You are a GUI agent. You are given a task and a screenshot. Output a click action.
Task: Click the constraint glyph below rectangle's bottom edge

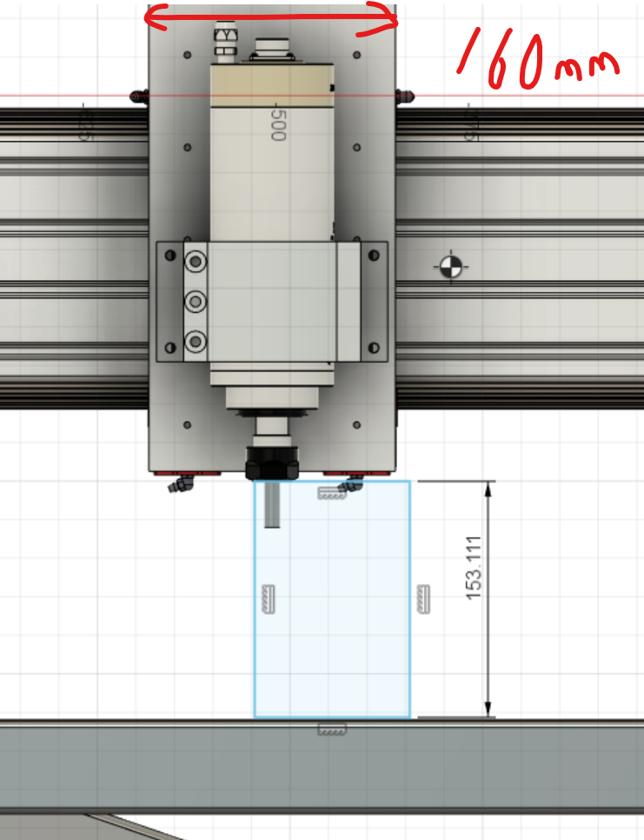[332, 729]
